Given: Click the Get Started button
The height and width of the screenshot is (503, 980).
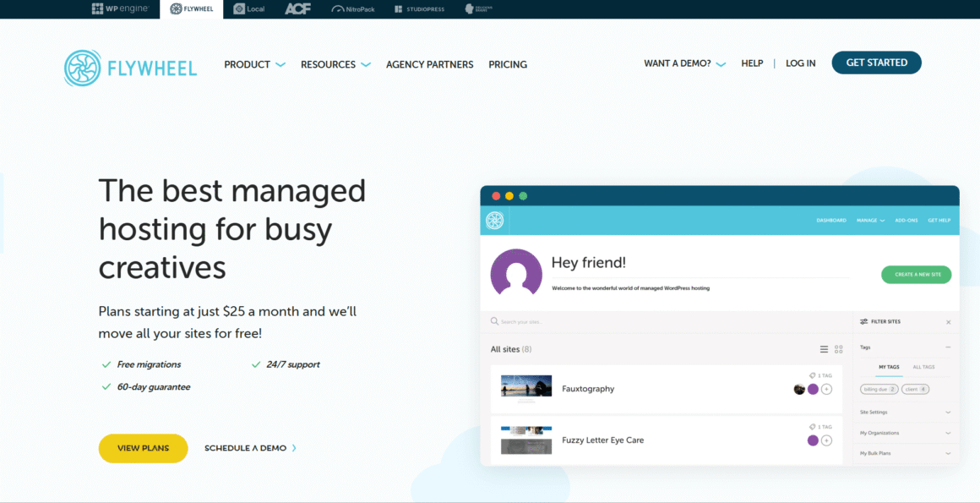Looking at the screenshot, I should point(876,63).
